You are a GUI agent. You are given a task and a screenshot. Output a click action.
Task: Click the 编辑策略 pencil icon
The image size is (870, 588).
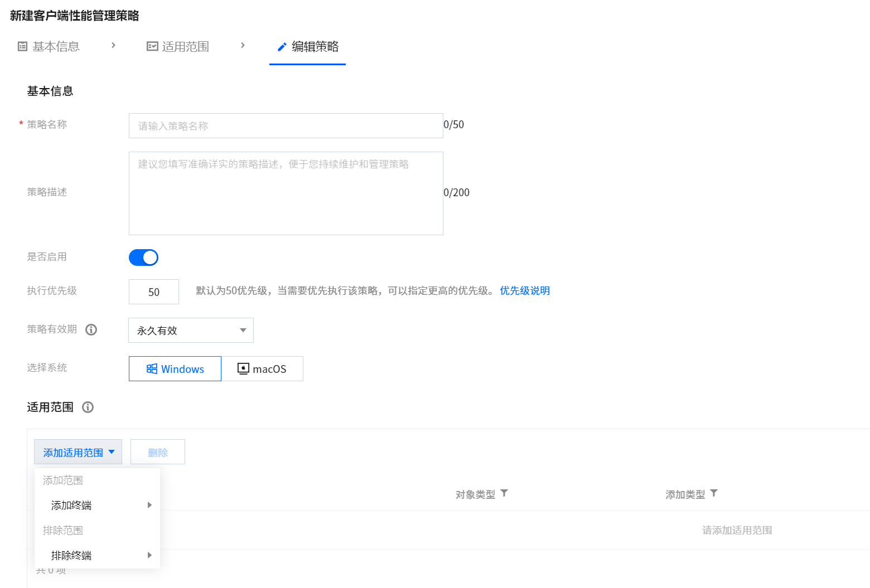[x=282, y=47]
